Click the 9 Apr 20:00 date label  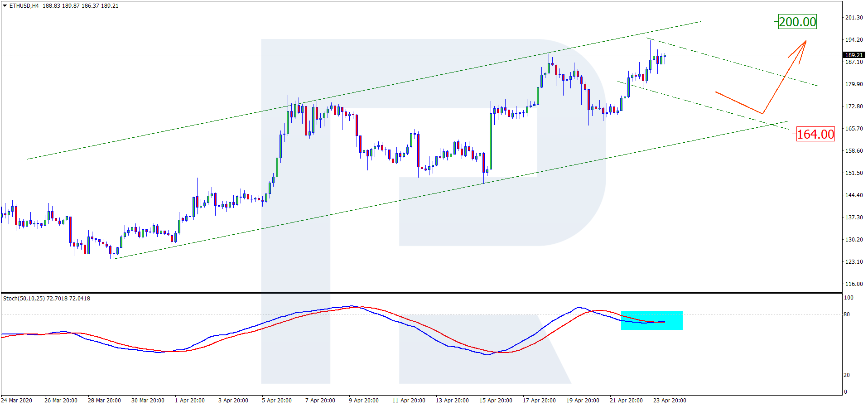(364, 401)
